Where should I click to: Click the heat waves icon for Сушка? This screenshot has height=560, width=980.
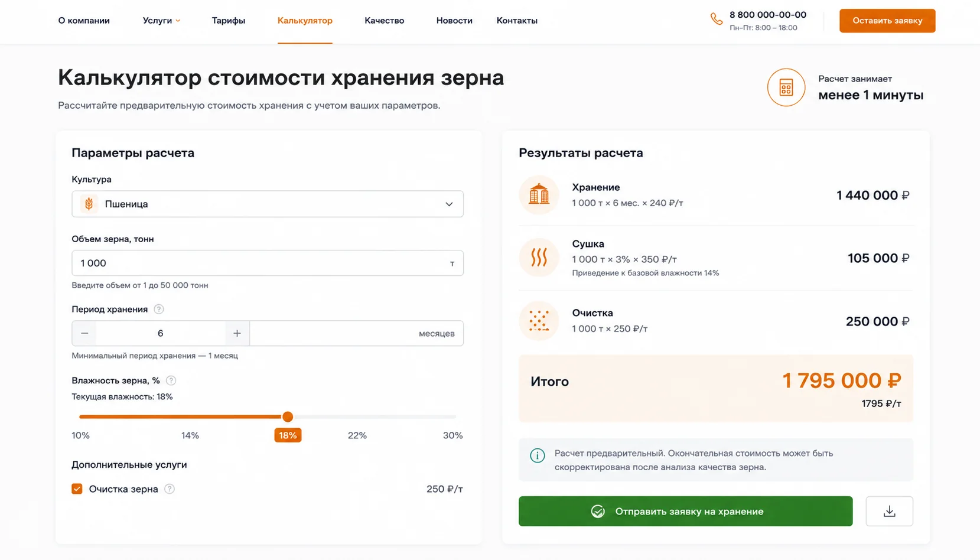(539, 258)
